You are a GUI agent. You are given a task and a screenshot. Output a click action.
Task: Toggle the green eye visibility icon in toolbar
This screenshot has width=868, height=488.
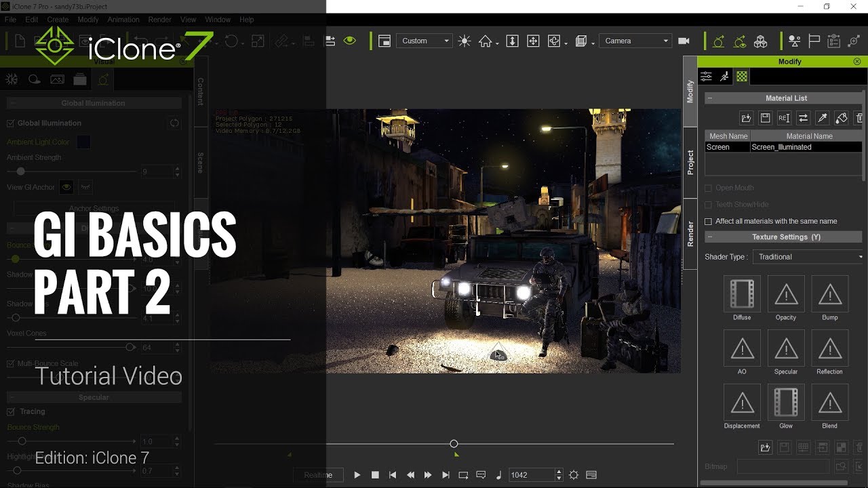pyautogui.click(x=350, y=41)
